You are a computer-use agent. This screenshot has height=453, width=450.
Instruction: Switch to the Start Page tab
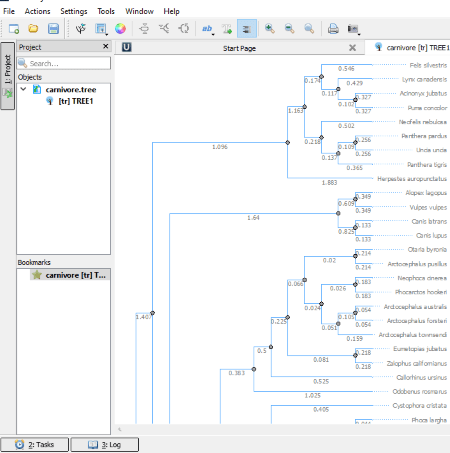(239, 48)
